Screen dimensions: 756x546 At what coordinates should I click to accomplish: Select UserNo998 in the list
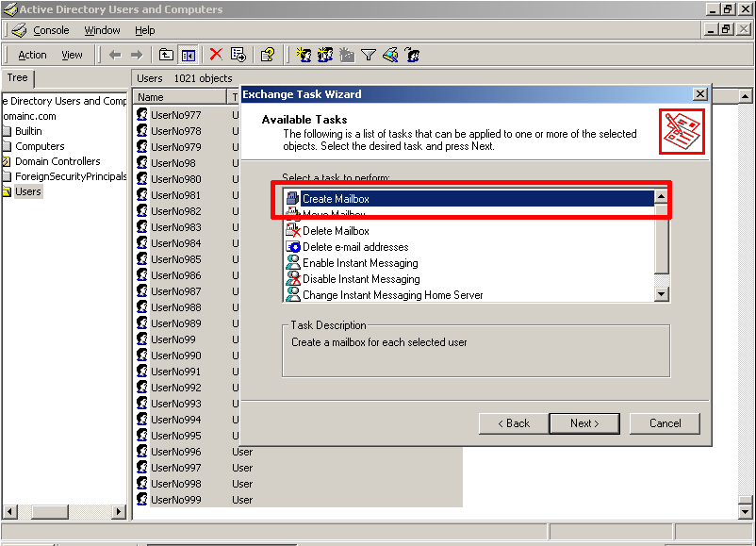coord(175,484)
